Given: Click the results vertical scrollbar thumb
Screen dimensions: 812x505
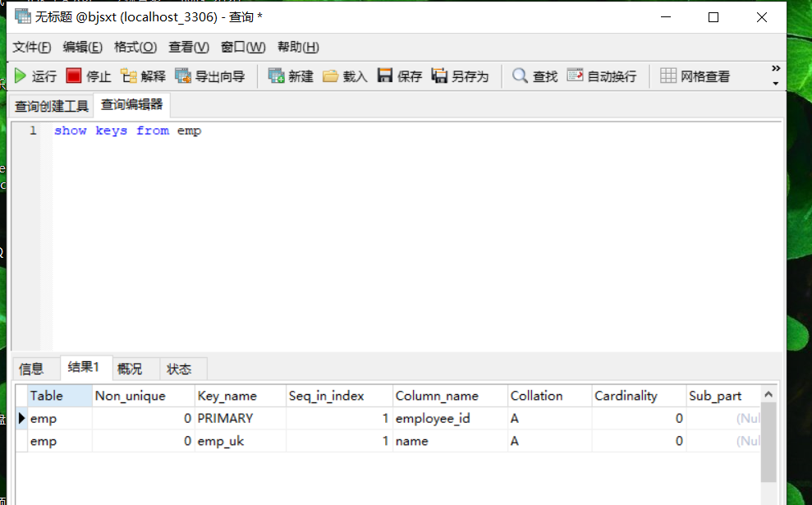Looking at the screenshot, I should click(768, 443).
